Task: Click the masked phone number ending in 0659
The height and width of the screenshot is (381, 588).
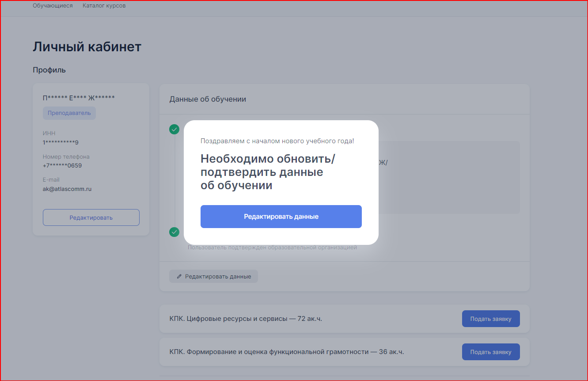Action: coord(62,165)
